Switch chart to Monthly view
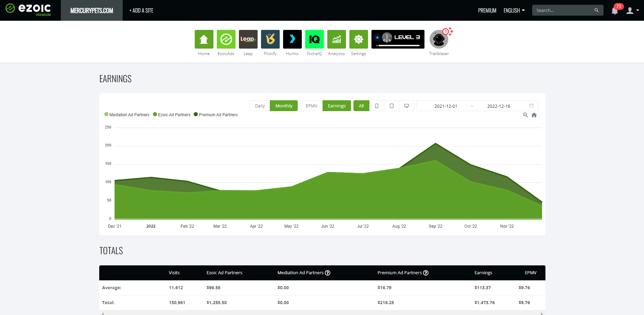644x315 pixels. pyautogui.click(x=284, y=106)
